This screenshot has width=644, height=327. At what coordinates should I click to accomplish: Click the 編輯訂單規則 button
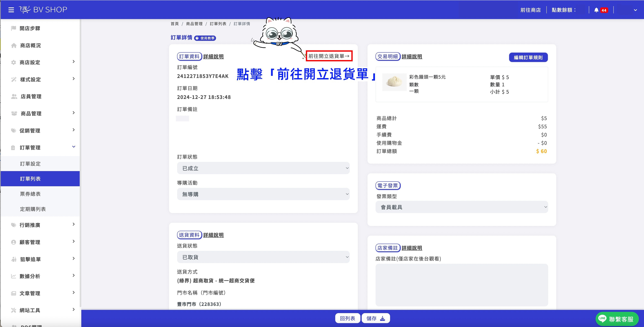click(x=528, y=57)
